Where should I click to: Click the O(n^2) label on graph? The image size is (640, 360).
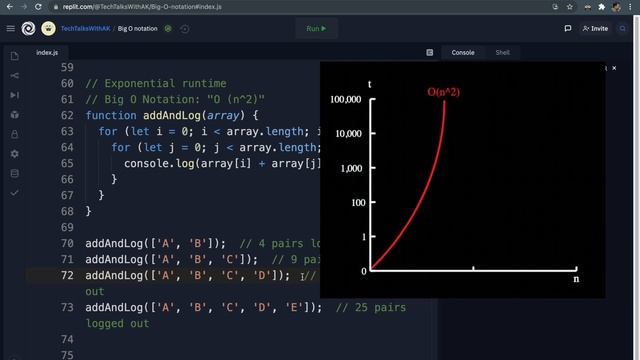444,92
